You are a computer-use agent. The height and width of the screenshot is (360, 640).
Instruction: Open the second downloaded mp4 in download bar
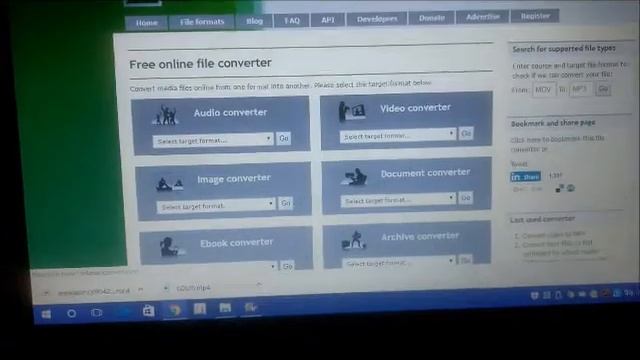[x=193, y=288]
